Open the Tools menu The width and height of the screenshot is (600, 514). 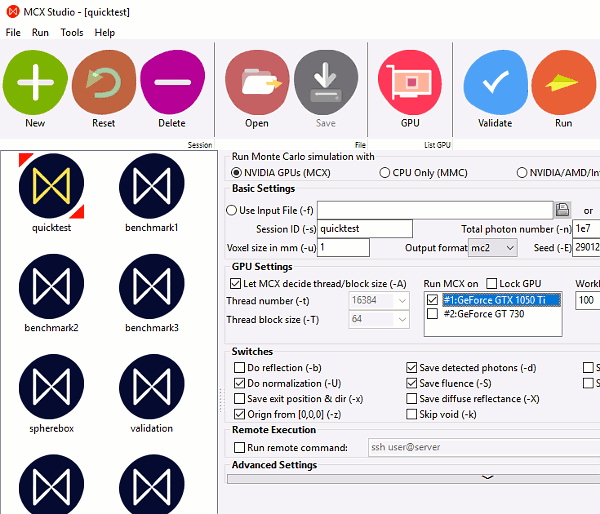(x=72, y=32)
